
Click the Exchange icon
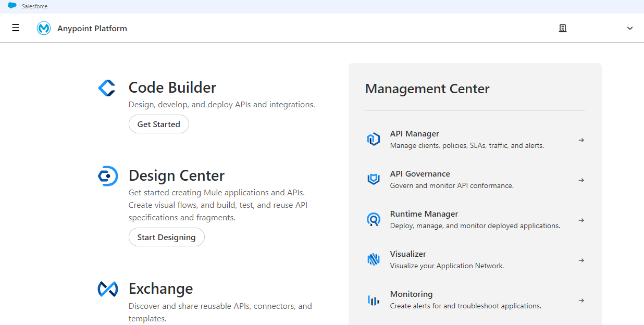[x=107, y=289]
